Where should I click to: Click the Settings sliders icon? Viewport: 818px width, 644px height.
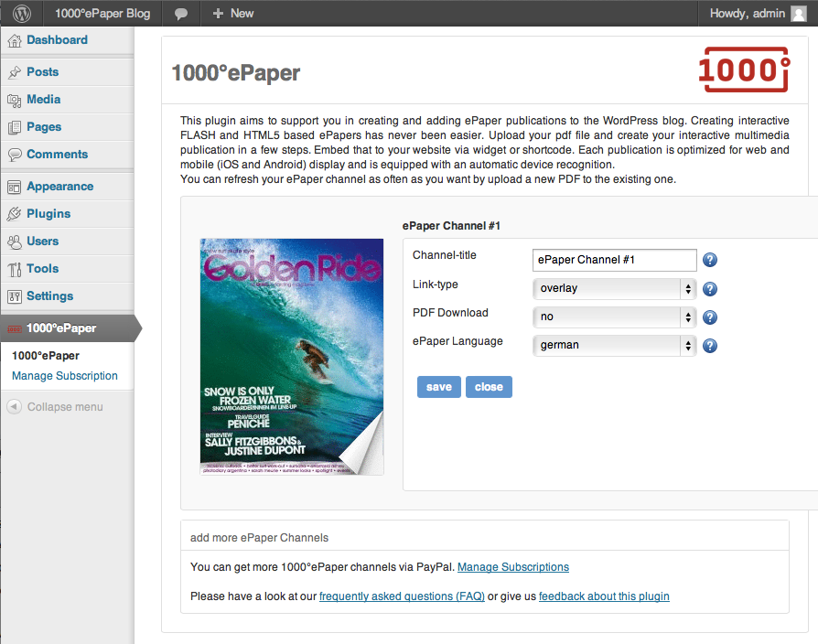(15, 296)
